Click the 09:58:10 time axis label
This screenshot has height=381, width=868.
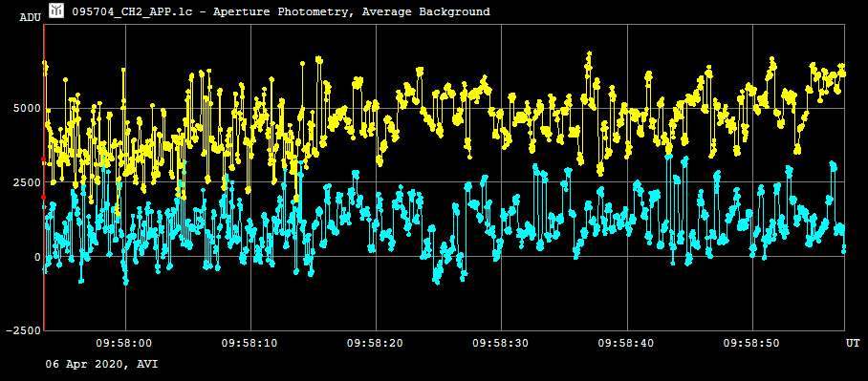(250, 343)
